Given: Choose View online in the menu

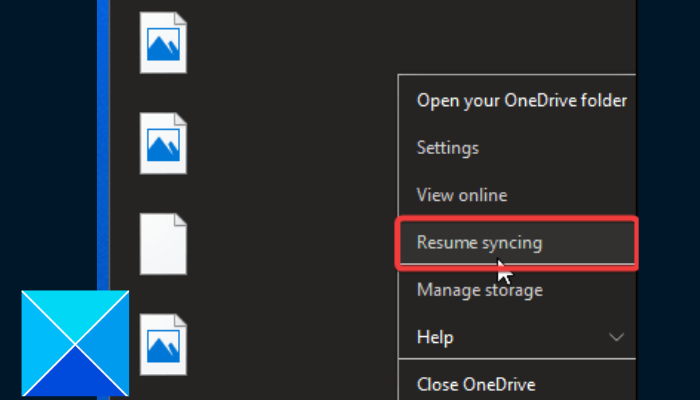Looking at the screenshot, I should 462,196.
